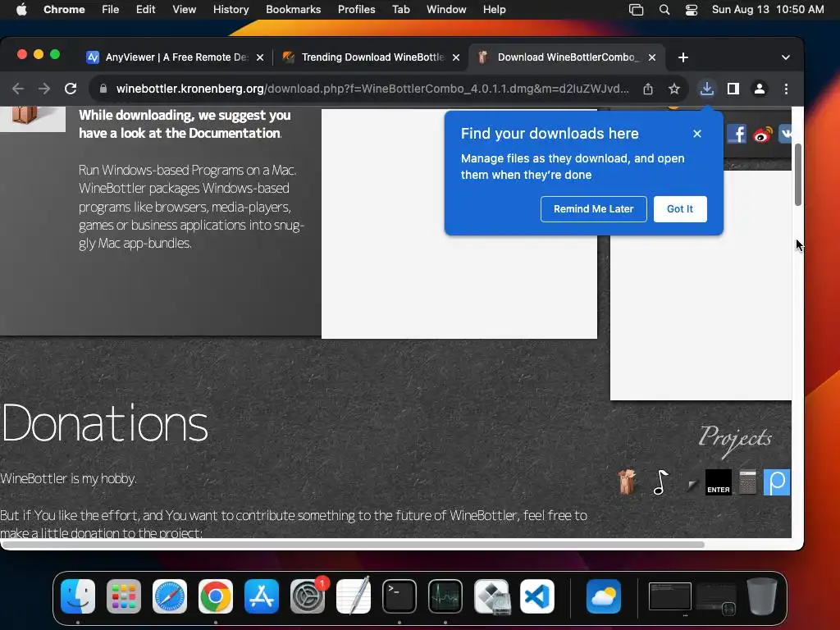Close the AnyViewer tab
This screenshot has height=630, width=840.
[x=260, y=57]
